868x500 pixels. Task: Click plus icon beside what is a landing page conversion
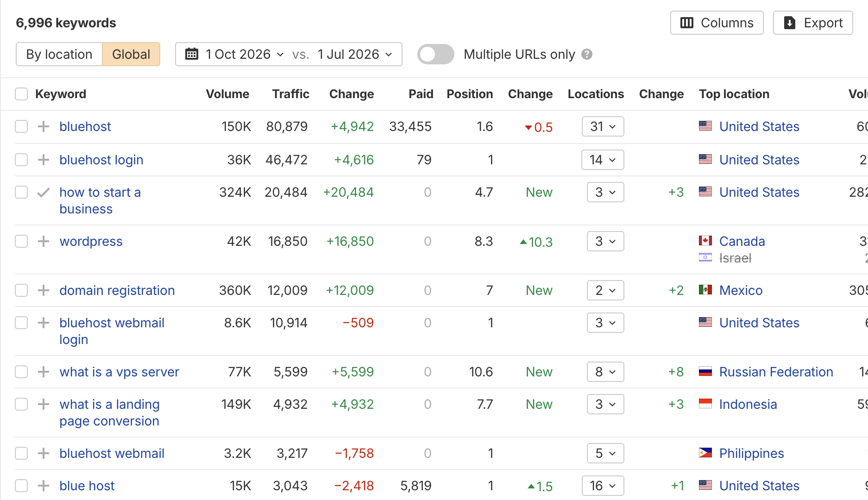[x=44, y=404]
